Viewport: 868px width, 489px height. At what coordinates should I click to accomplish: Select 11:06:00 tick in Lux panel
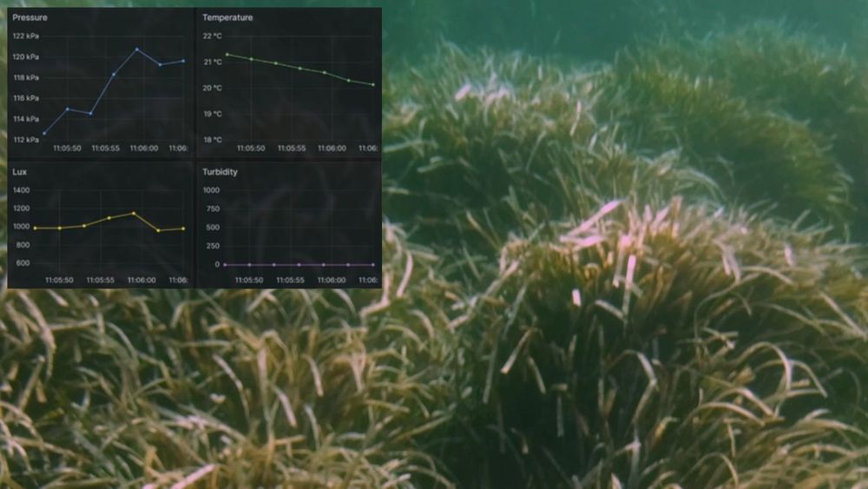click(x=141, y=281)
